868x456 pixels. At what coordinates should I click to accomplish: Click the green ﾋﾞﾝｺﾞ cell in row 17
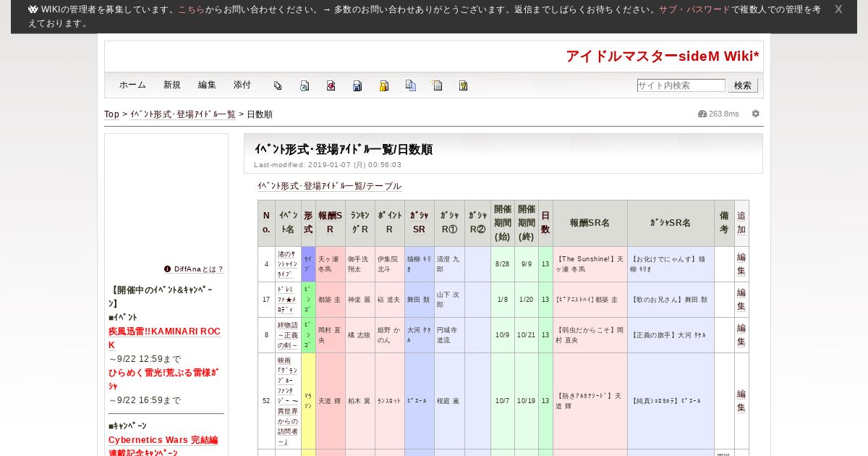pyautogui.click(x=308, y=300)
